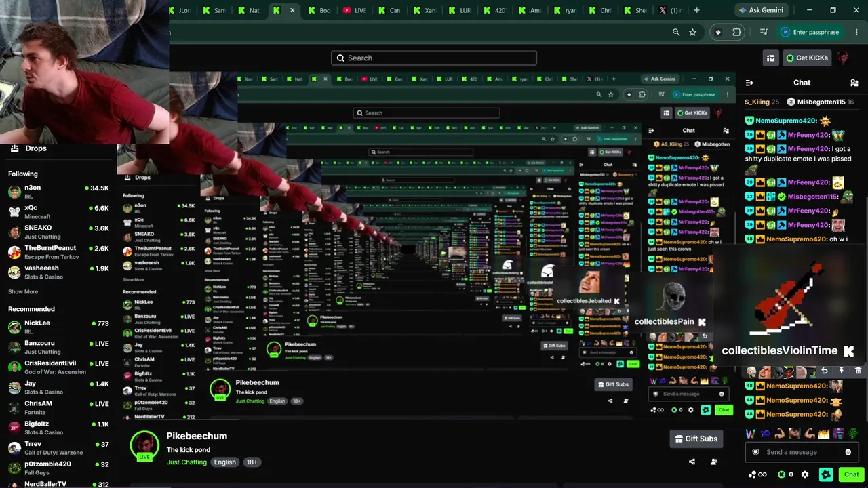Open CrisResidentEvil's channel in the main sidebar
Screen dimensions: 868x488
[x=58, y=367]
